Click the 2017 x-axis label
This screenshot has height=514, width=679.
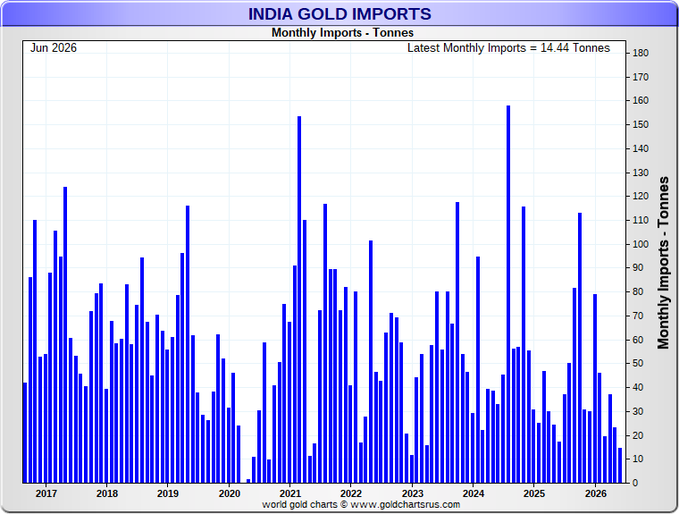(46, 494)
